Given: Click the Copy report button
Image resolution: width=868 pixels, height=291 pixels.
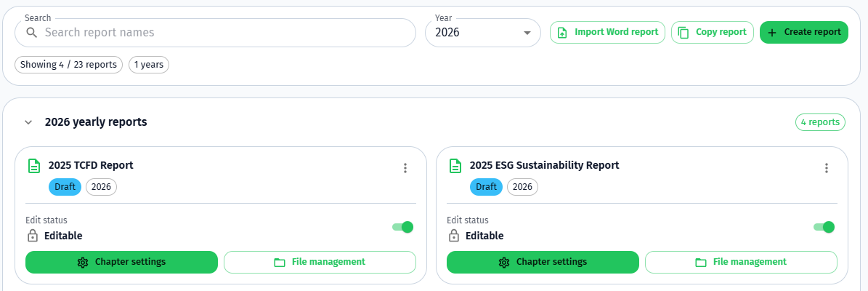Looking at the screenshot, I should (x=713, y=32).
